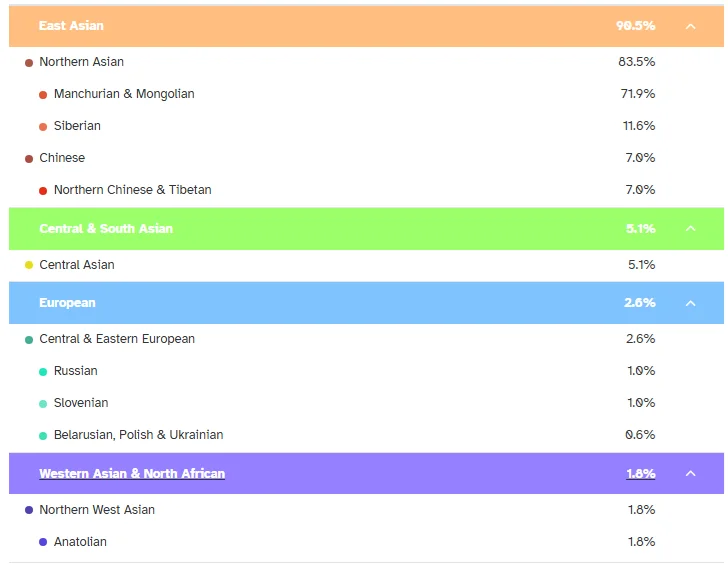The height and width of the screenshot is (572, 728).
Task: Click the 0.6% Belarusian, Polish & Ukrainian value
Action: tap(640, 435)
